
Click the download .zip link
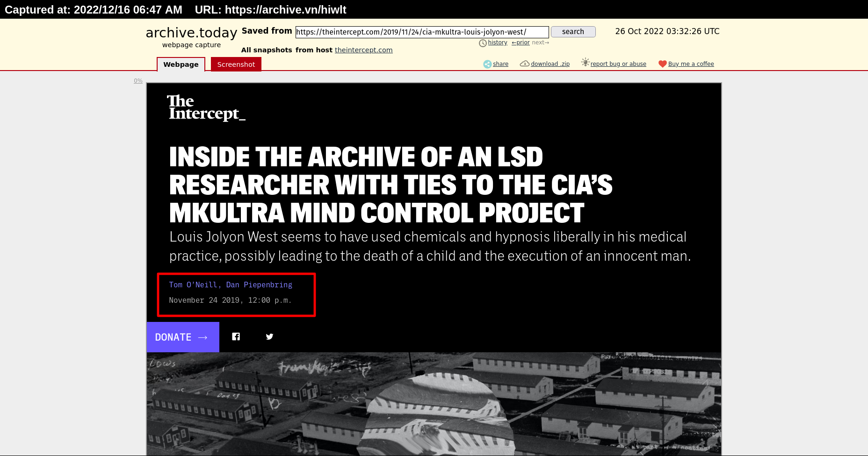550,64
